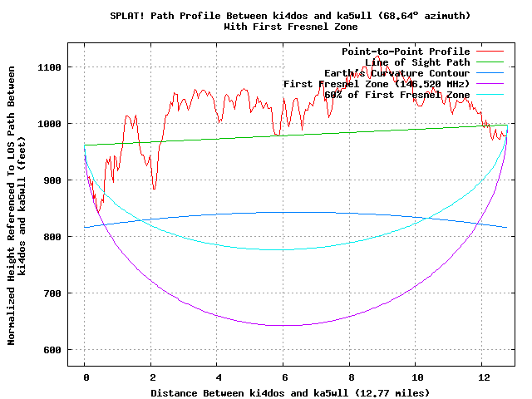This screenshot has height=399, width=532.
Task: Click the x-axis tick label 8
Action: click(x=351, y=377)
